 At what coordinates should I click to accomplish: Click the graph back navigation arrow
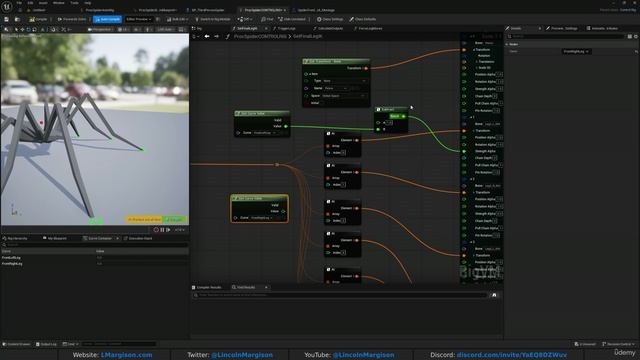(x=207, y=36)
